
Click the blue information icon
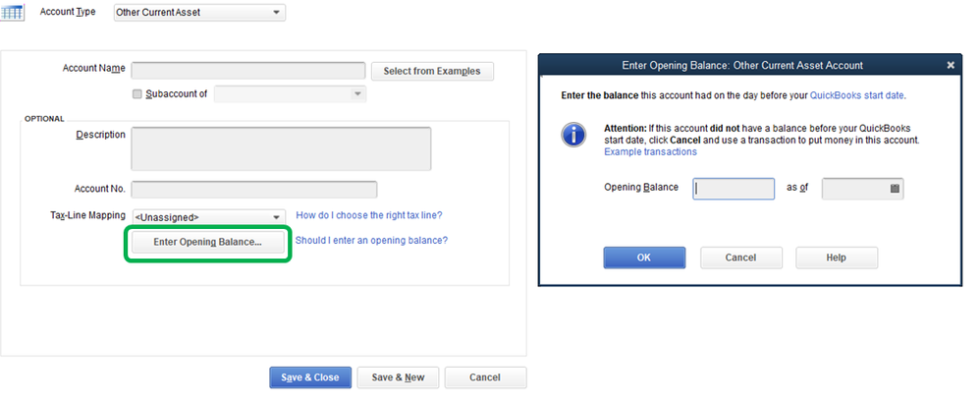(x=573, y=136)
